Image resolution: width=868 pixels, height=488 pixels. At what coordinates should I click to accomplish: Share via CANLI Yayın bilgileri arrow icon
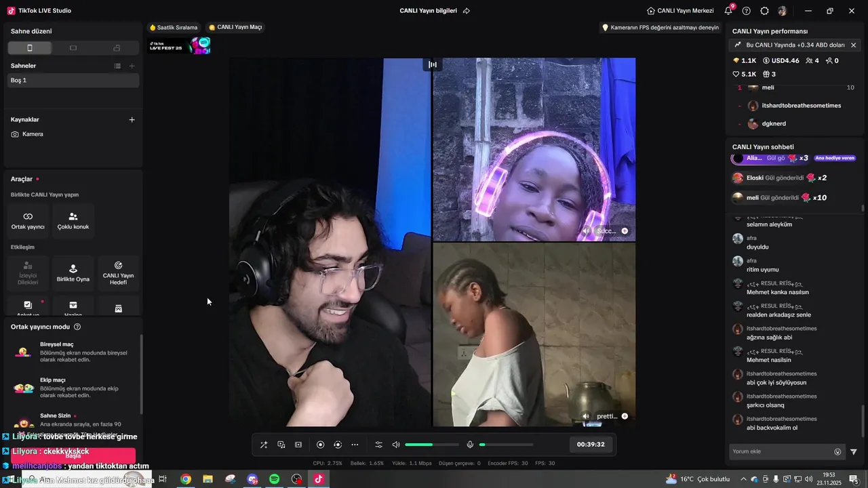tap(467, 11)
